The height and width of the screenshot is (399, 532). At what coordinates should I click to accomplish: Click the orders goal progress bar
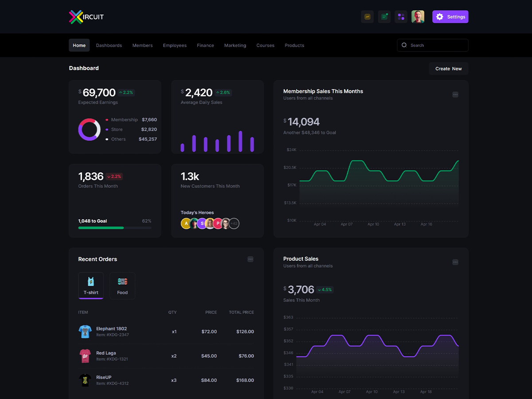[115, 227]
